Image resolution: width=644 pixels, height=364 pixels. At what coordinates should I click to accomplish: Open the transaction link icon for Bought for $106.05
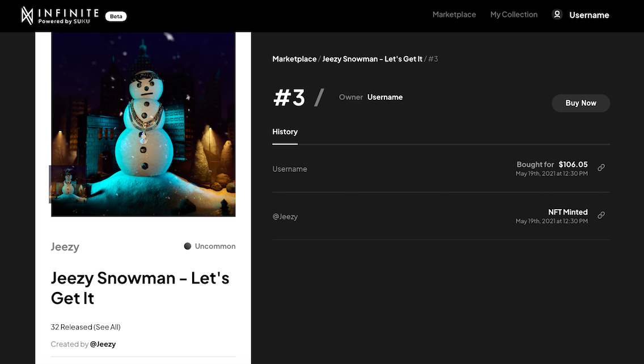click(601, 168)
